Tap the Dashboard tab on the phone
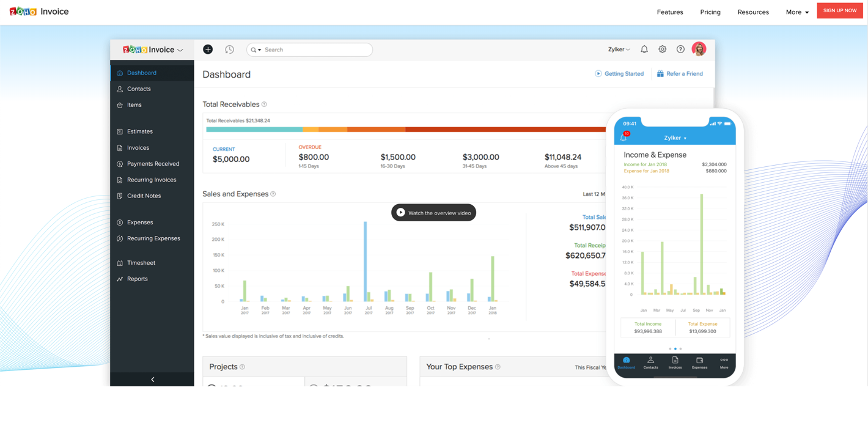This screenshot has width=868, height=434. (x=626, y=363)
